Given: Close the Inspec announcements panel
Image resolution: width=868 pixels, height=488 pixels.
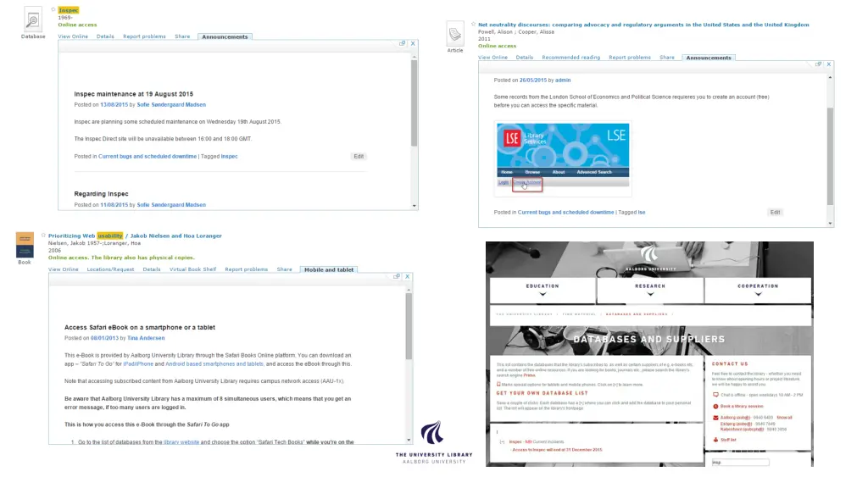Looking at the screenshot, I should coord(413,43).
